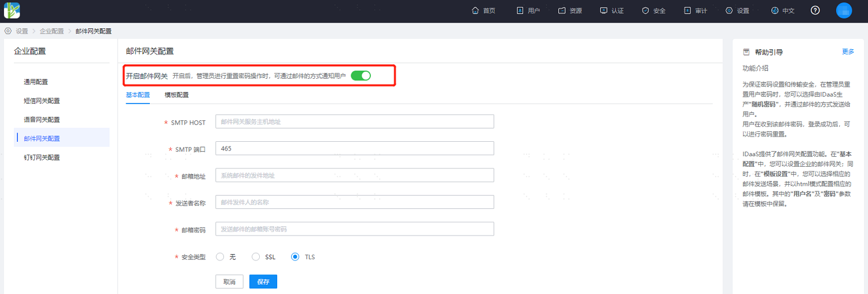Switch language via 中文 selector
The width and height of the screenshot is (868, 294).
[x=783, y=10]
